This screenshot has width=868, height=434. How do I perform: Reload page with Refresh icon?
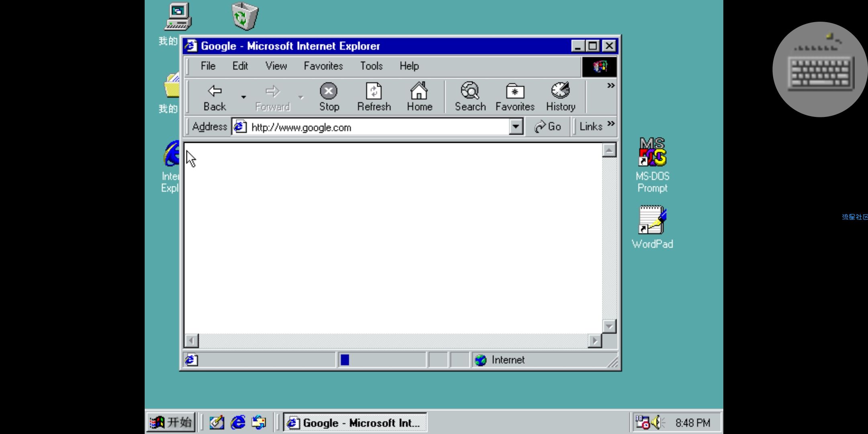pos(374,97)
